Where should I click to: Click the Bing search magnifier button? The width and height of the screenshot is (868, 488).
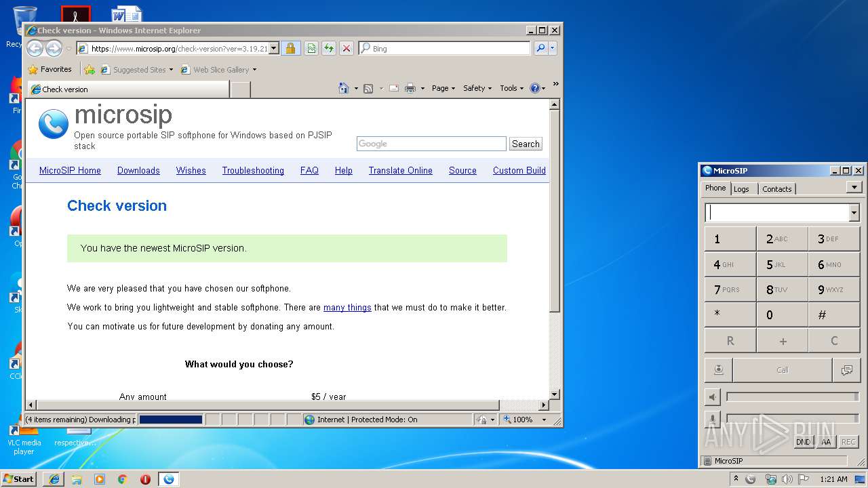click(540, 48)
